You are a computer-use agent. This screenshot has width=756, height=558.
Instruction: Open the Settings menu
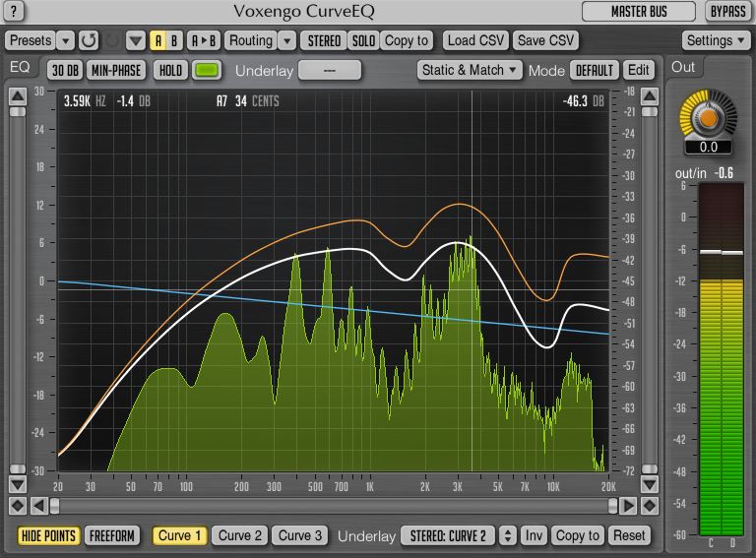[x=716, y=40]
